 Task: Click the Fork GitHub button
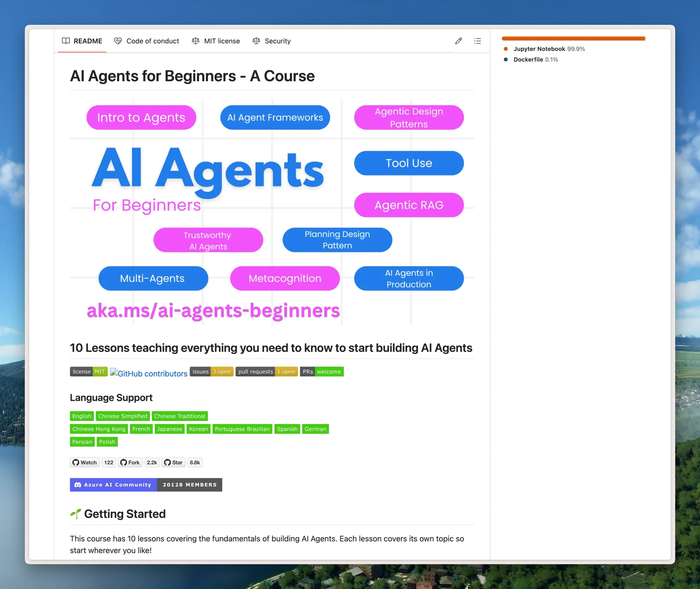point(130,462)
